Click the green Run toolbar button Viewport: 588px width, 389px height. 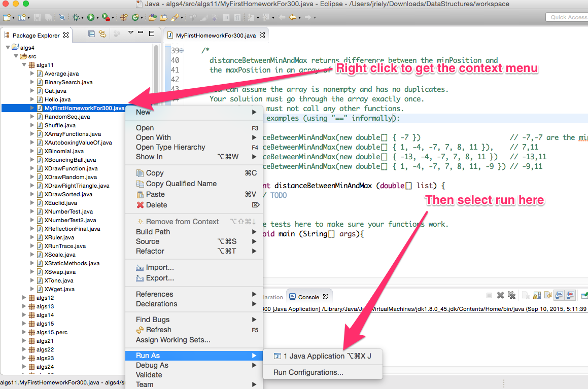click(x=90, y=17)
